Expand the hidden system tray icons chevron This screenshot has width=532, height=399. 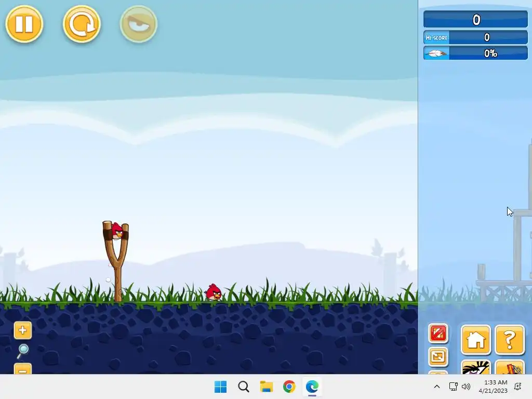(x=437, y=387)
